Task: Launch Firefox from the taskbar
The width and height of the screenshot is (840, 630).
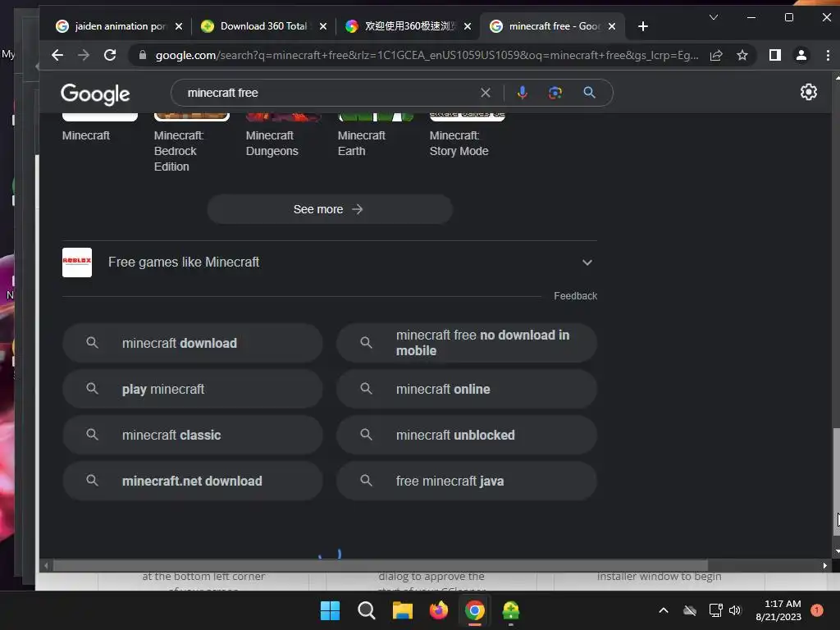Action: [x=439, y=610]
